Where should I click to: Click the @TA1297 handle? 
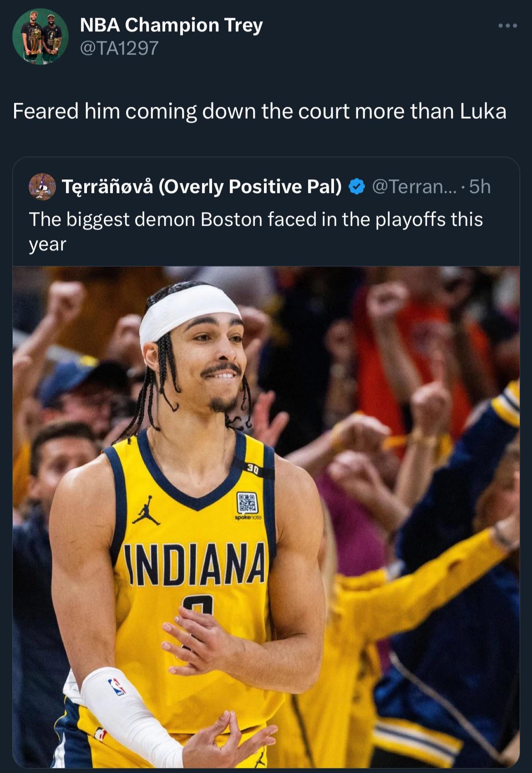[x=119, y=47]
